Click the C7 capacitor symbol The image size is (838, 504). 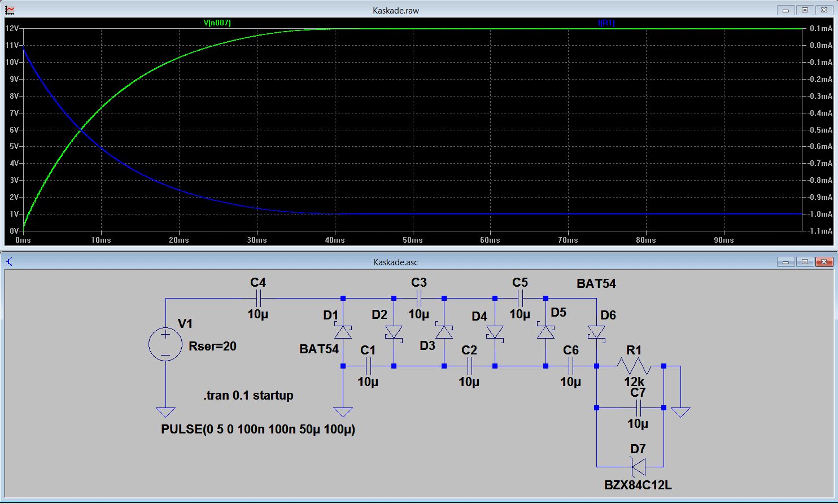click(638, 408)
